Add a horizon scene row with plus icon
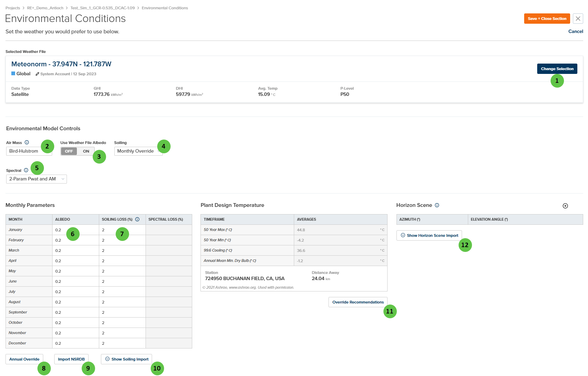The width and height of the screenshot is (588, 376). 565,206
